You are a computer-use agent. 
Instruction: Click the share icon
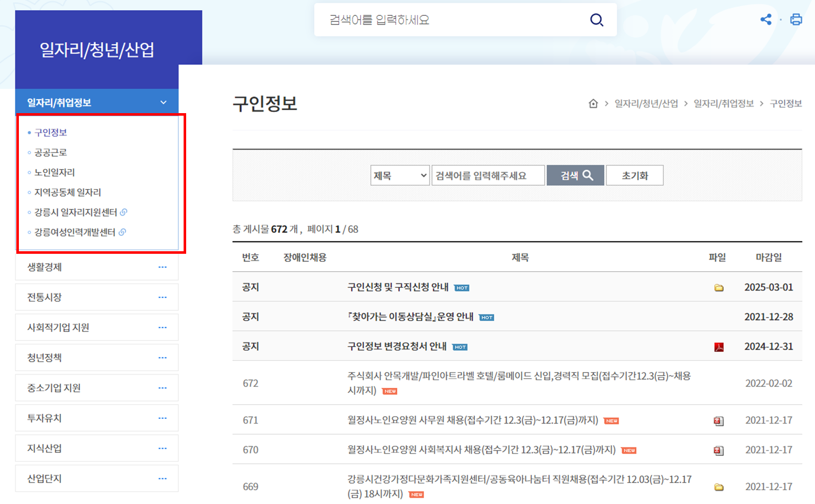click(x=766, y=20)
